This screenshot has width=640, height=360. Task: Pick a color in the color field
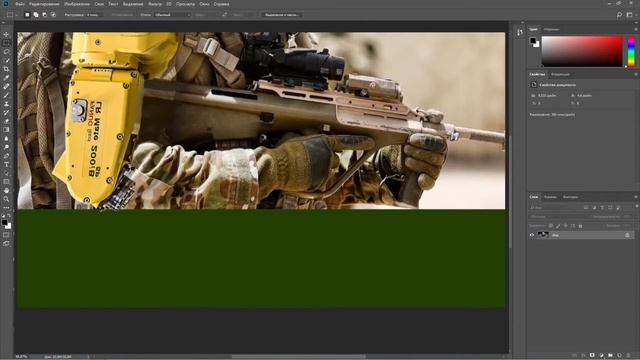582,51
